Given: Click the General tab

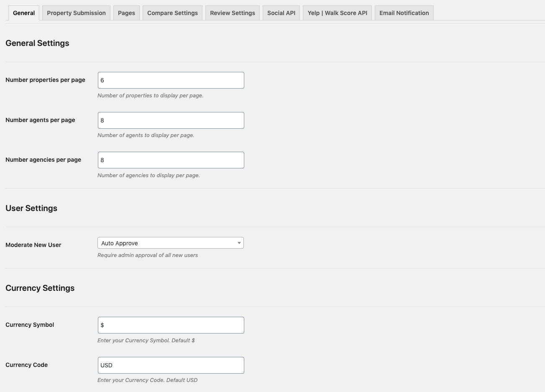Looking at the screenshot, I should coord(23,13).
